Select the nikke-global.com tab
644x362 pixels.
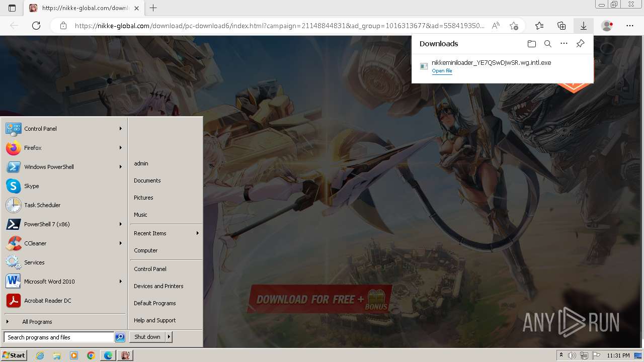click(x=85, y=8)
